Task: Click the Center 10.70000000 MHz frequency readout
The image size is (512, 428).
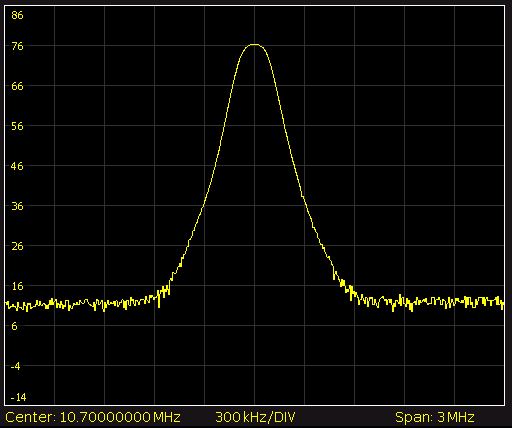Action: 93,417
